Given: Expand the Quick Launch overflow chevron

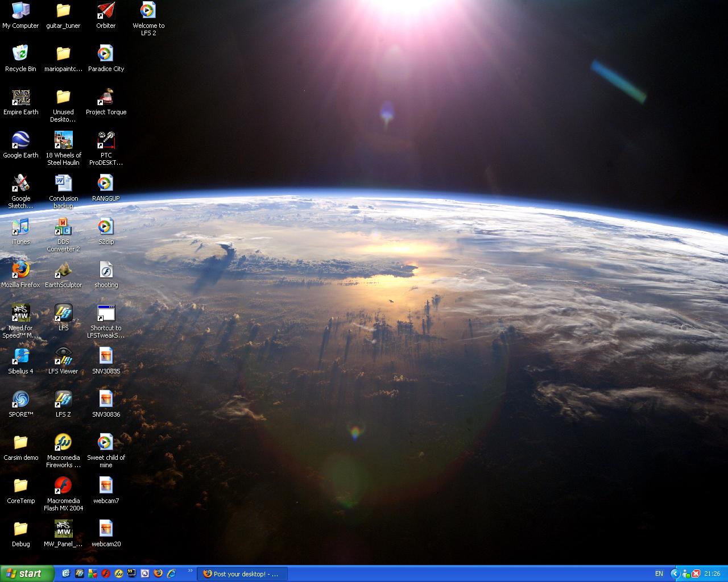Looking at the screenshot, I should coord(190,571).
